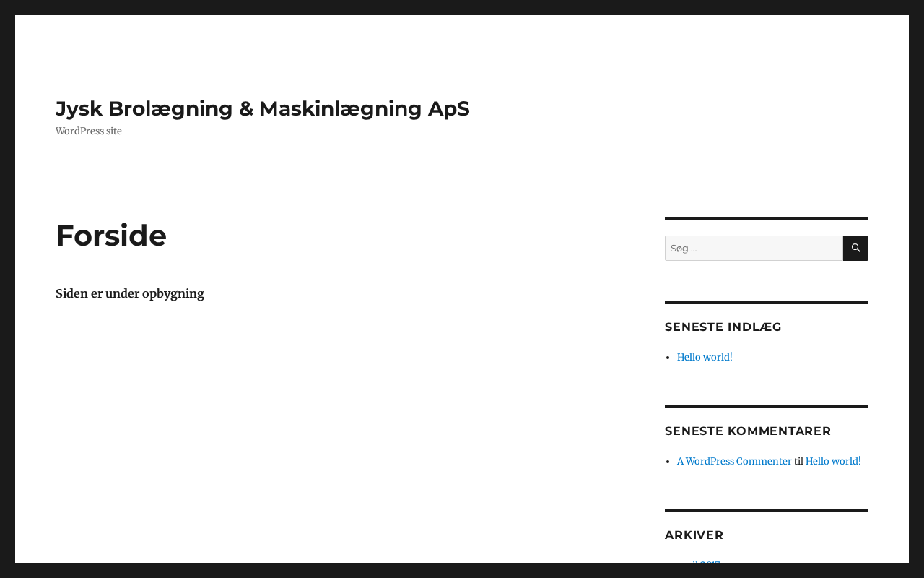The width and height of the screenshot is (924, 578).
Task: Click the divider line above Seneste indlæg
Action: 766,303
